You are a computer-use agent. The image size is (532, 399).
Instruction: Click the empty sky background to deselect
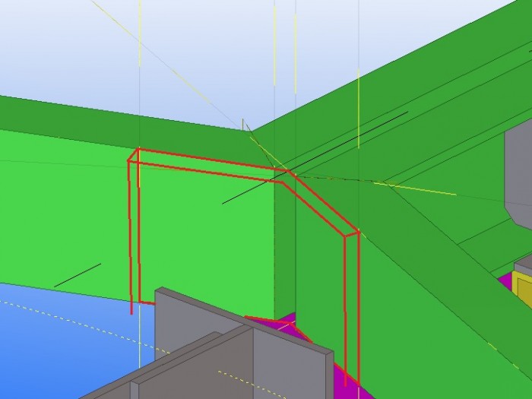(204, 51)
